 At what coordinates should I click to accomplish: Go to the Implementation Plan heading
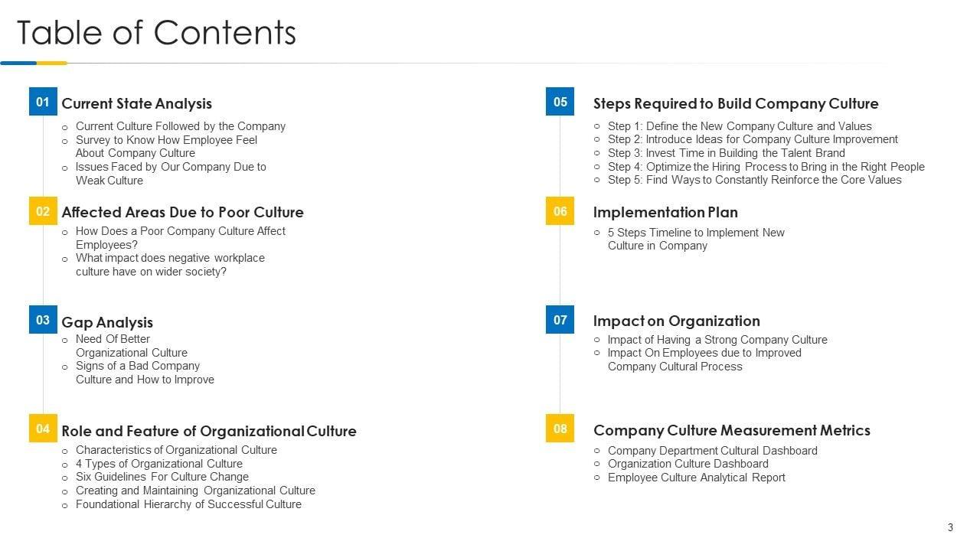point(665,212)
